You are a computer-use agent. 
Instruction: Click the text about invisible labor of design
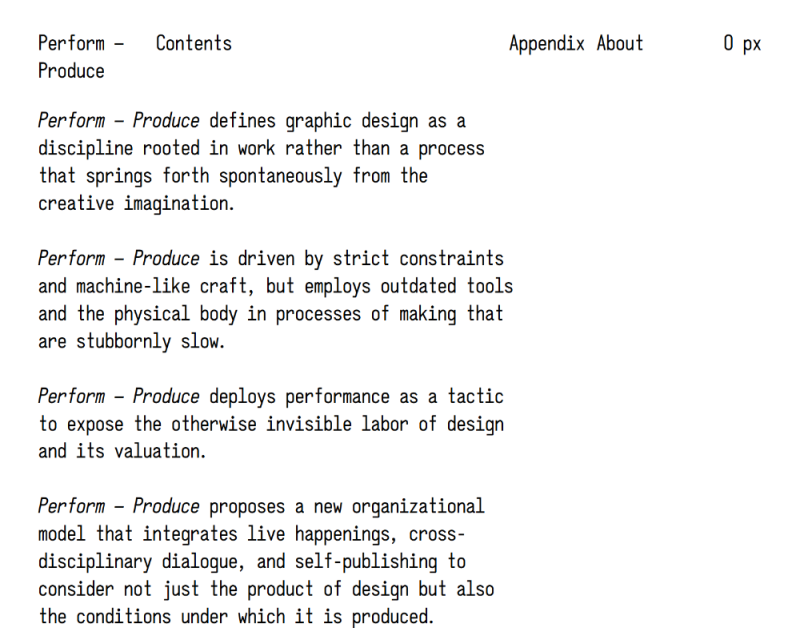point(271,424)
